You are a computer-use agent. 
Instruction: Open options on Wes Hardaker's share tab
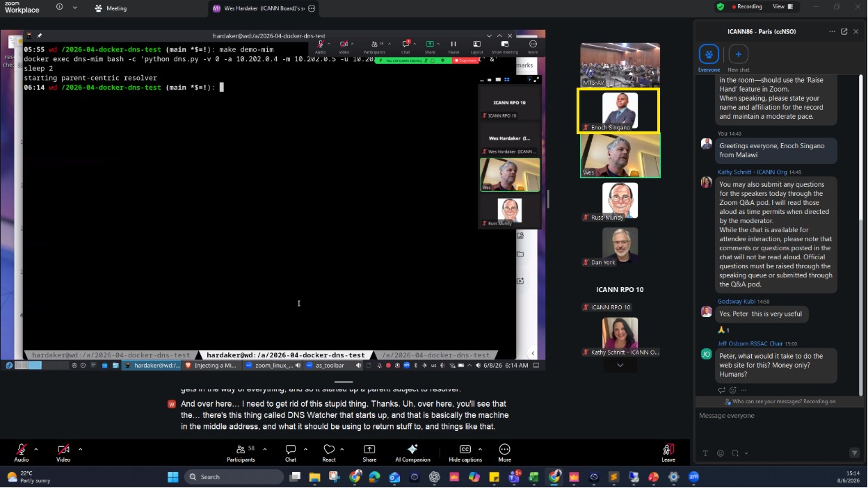point(312,8)
